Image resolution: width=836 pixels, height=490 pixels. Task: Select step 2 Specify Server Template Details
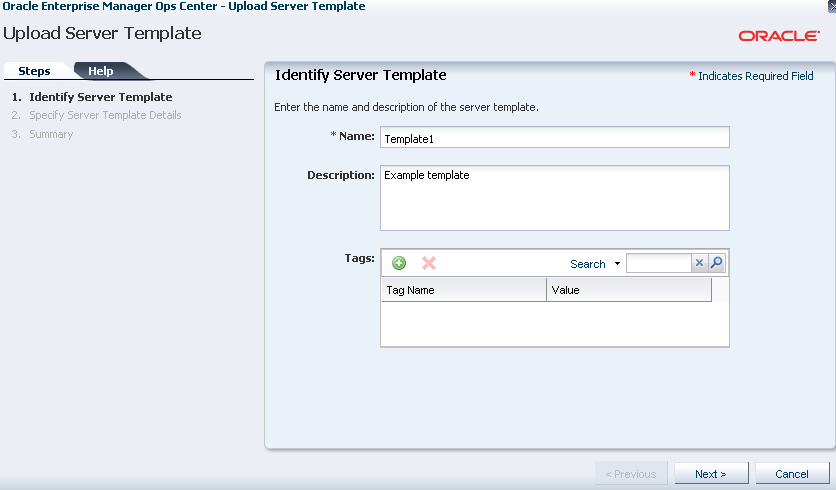click(x=105, y=115)
